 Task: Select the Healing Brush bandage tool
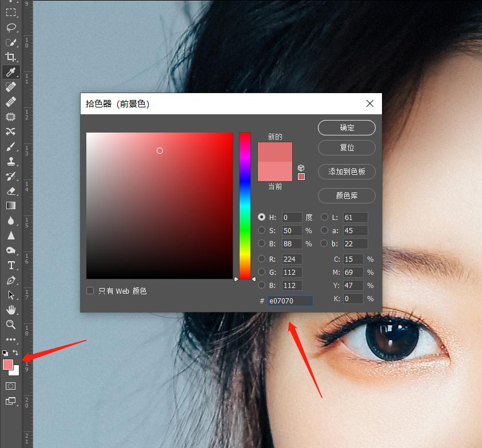click(x=11, y=101)
